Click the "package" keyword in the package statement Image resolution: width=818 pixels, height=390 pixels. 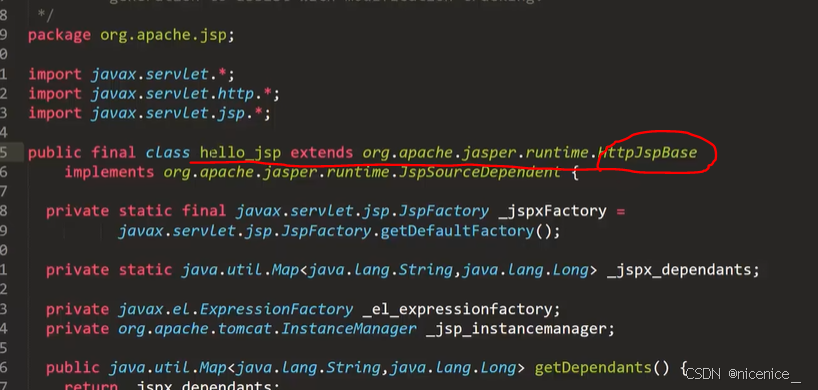pyautogui.click(x=59, y=35)
